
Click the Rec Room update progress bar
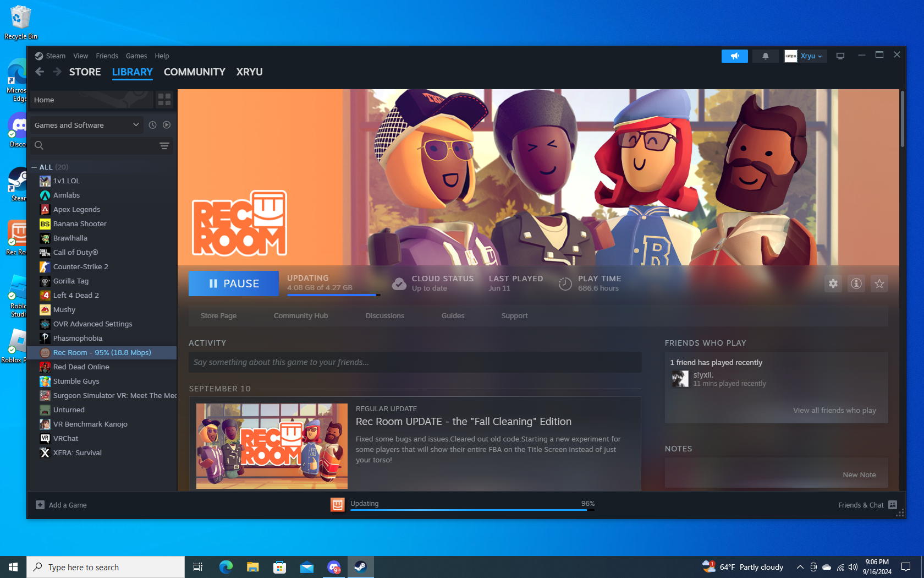click(x=333, y=295)
